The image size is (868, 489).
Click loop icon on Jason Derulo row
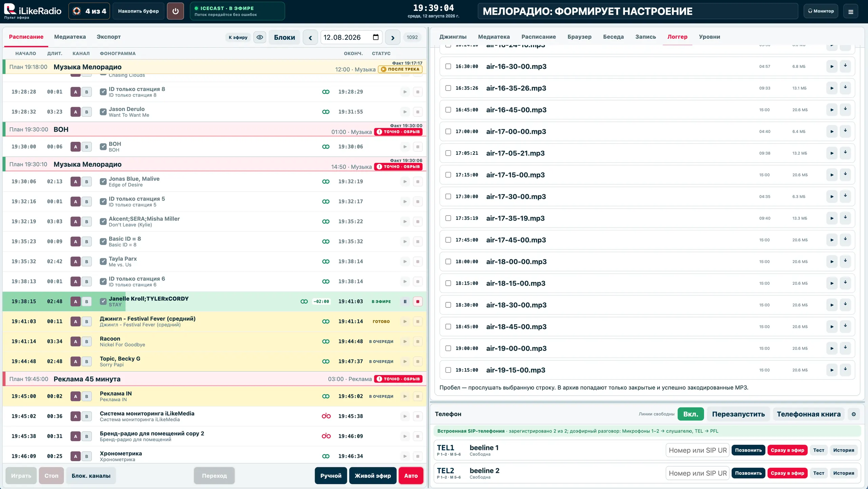click(326, 112)
